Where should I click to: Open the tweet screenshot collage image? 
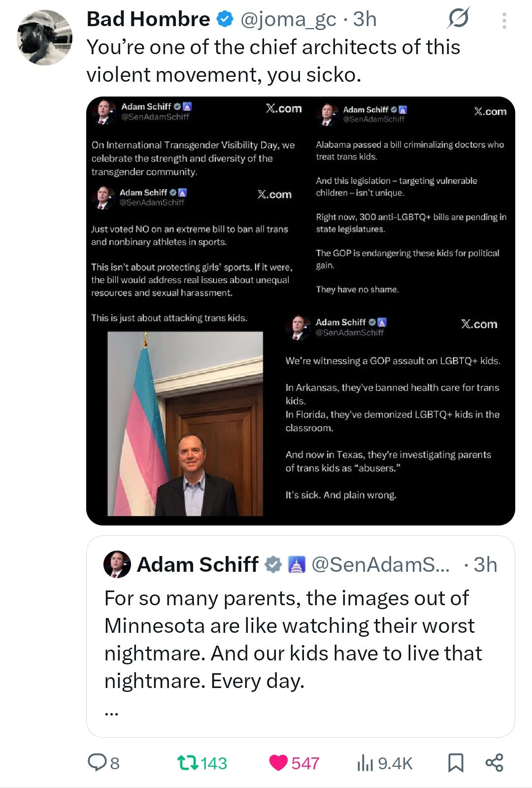(300, 311)
